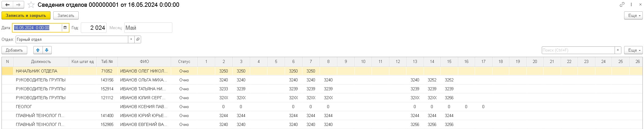The image size is (644, 129).
Task: Open the calendar picker in the Дата field
Action: click(65, 28)
